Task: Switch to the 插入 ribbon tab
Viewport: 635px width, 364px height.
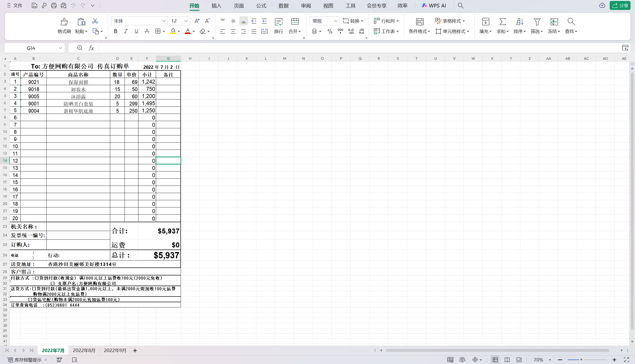Action: (x=216, y=6)
